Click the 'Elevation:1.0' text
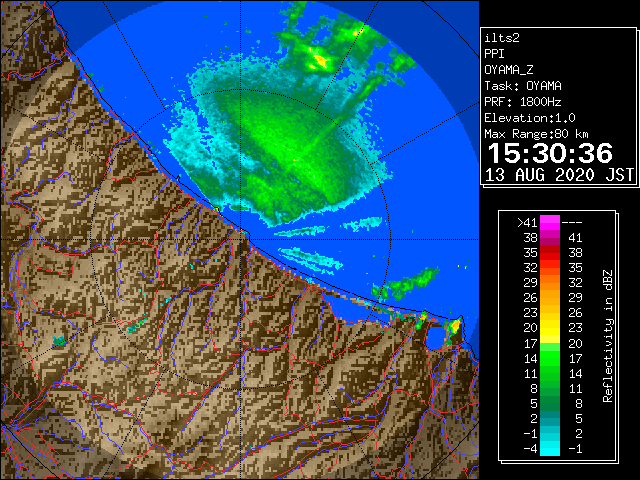Screen dimensions: 640x480 point(530,118)
